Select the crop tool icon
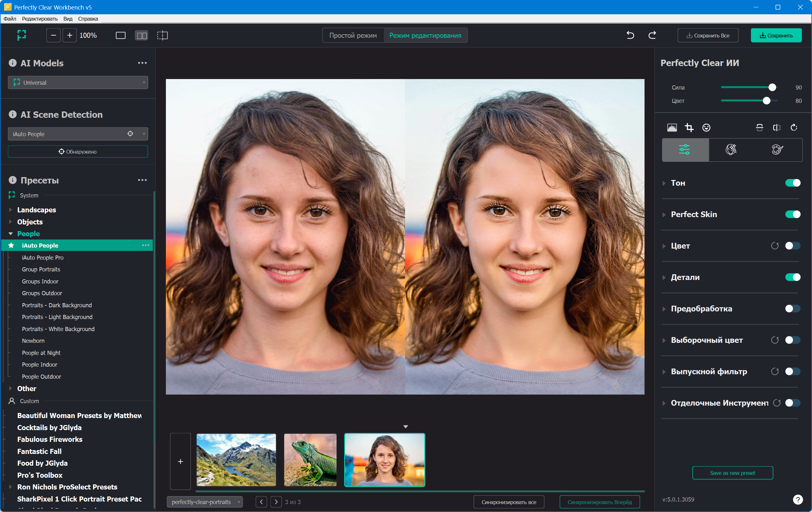The height and width of the screenshot is (512, 812). point(689,128)
